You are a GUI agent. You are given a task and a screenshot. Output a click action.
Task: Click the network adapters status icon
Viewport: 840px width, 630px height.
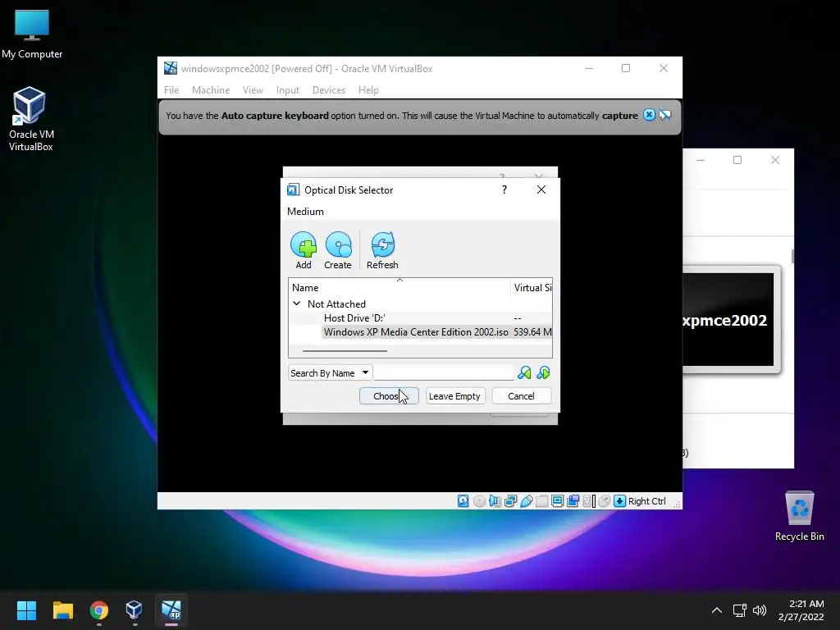coord(510,501)
